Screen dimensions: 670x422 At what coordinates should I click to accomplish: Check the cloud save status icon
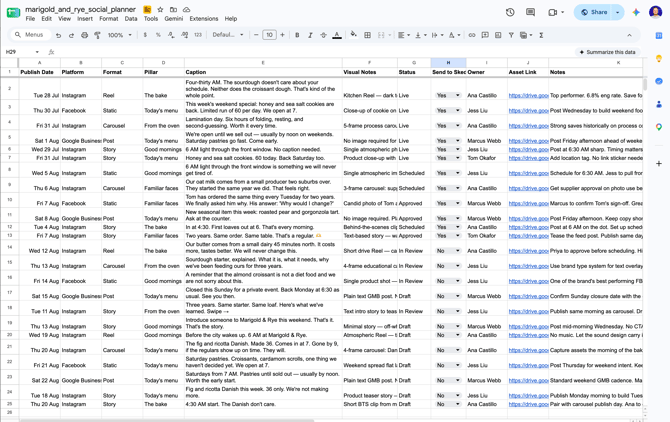click(x=186, y=9)
